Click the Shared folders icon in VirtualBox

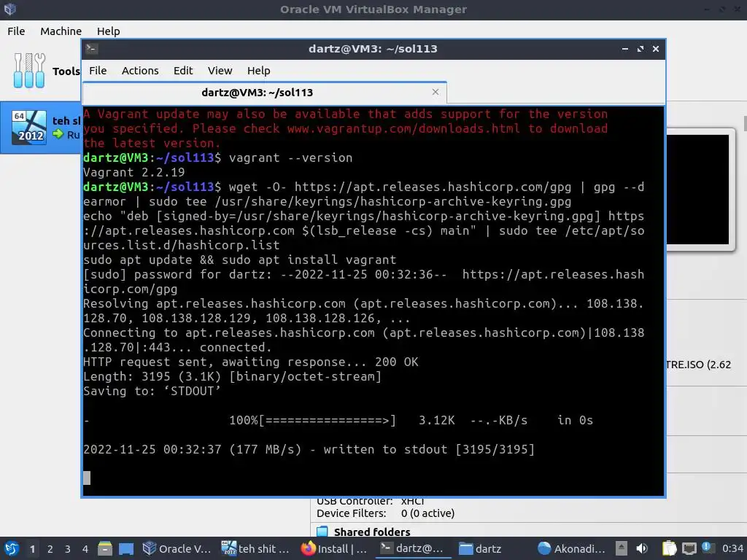click(x=322, y=532)
